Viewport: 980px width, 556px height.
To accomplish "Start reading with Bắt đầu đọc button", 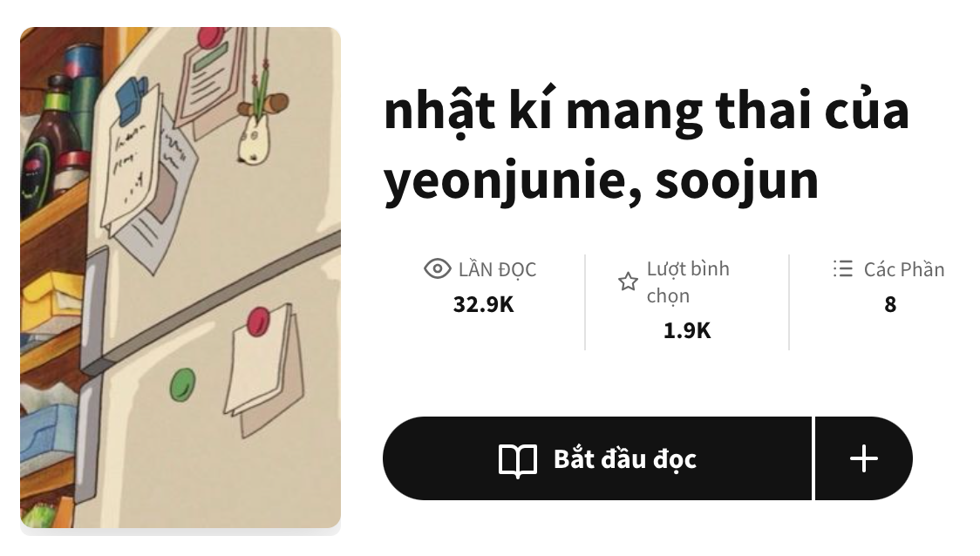I will tap(597, 458).
